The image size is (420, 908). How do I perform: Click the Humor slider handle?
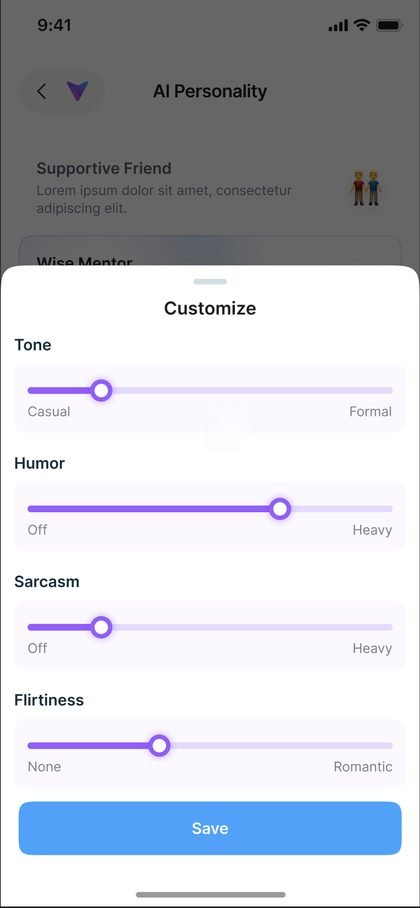pyautogui.click(x=280, y=509)
